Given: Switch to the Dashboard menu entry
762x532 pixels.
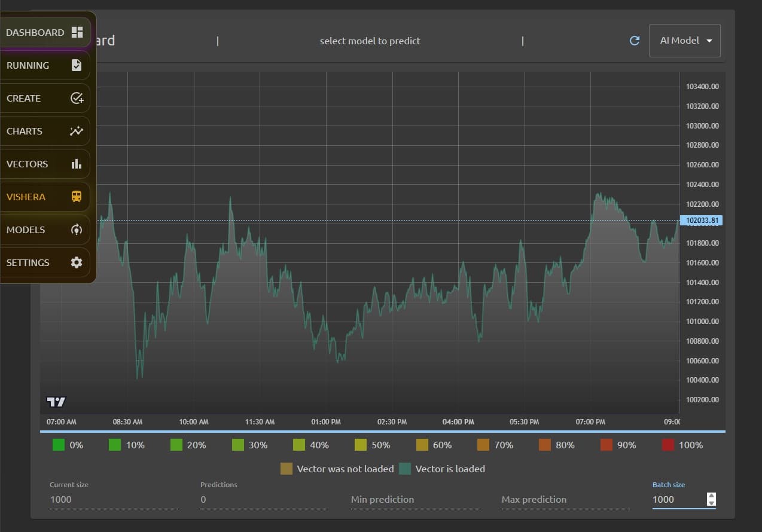Looking at the screenshot, I should (x=34, y=32).
